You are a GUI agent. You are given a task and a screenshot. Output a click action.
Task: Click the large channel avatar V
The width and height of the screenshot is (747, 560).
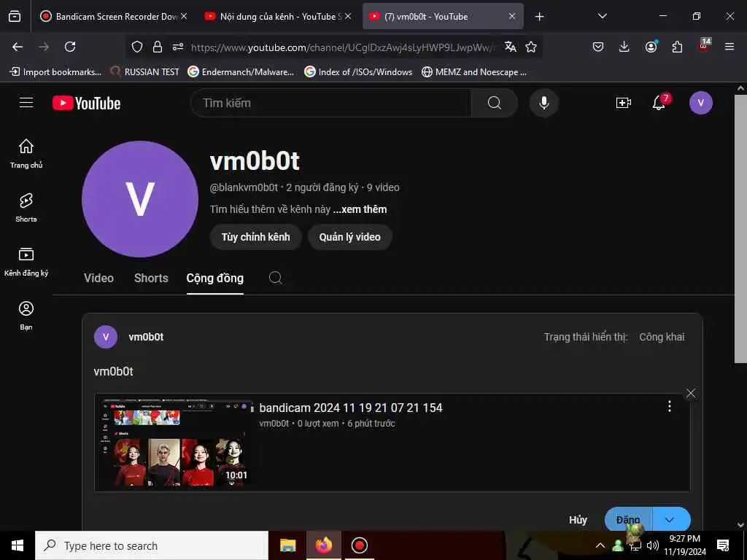tap(140, 199)
